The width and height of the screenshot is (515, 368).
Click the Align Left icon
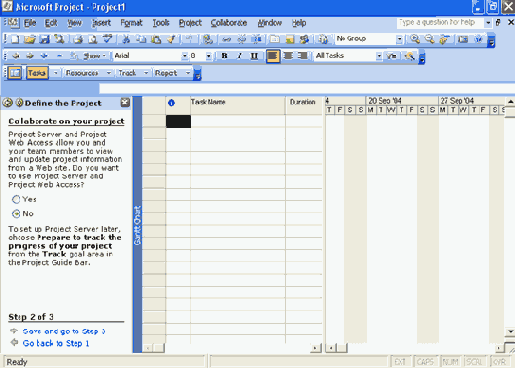tap(273, 56)
